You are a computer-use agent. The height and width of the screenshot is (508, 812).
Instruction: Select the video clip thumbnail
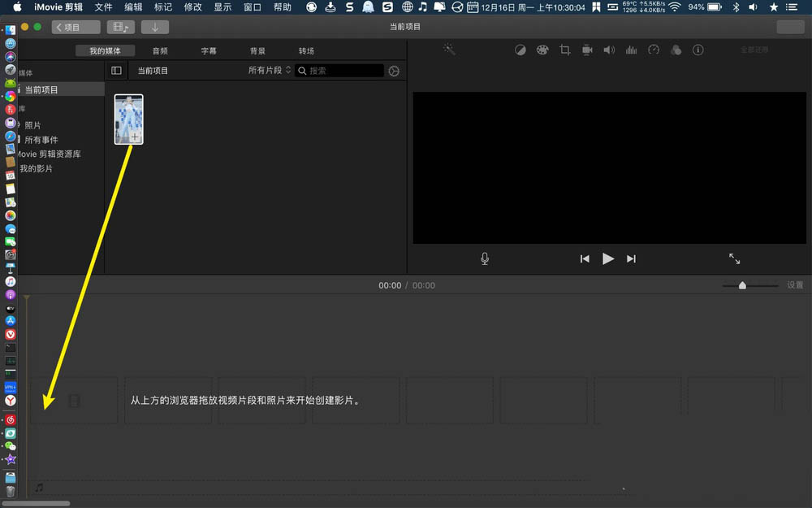[x=128, y=119]
